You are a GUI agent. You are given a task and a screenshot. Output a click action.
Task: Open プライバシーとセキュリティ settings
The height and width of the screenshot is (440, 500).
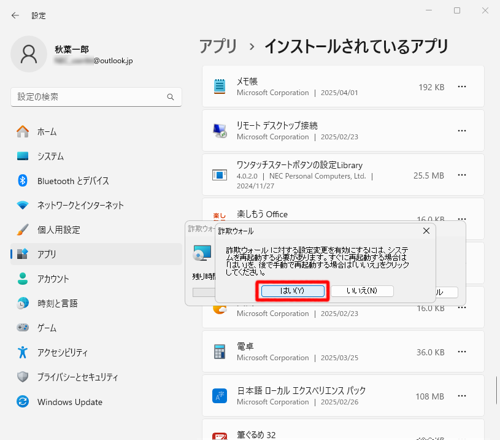click(x=96, y=377)
